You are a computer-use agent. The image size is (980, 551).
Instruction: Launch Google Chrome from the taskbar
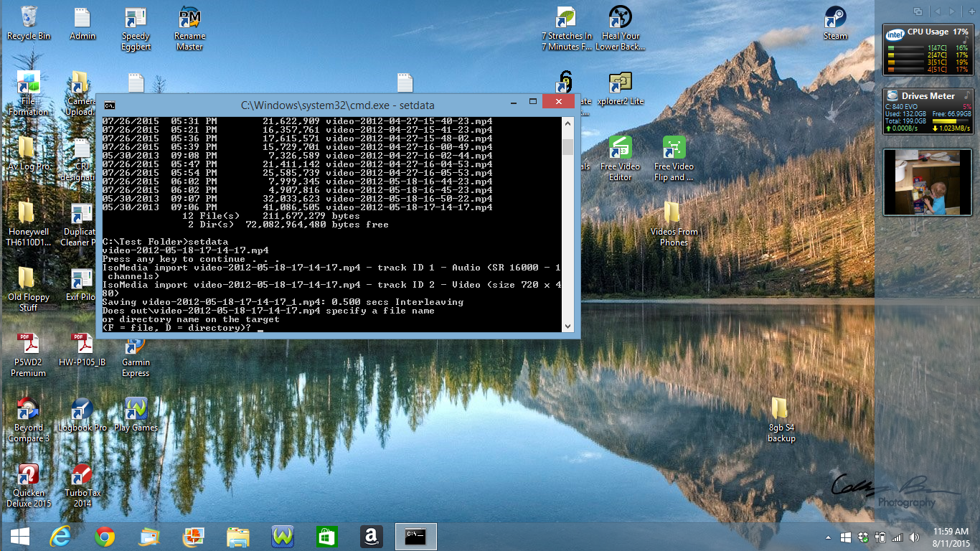click(105, 537)
